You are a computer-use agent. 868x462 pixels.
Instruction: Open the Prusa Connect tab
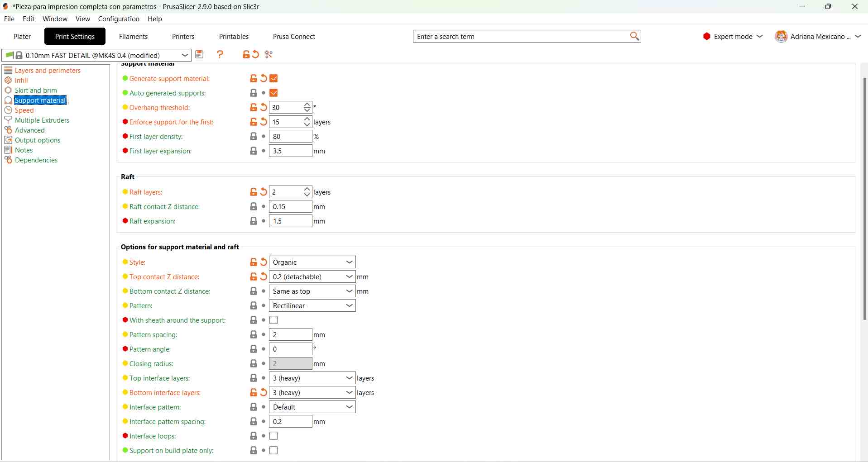pos(294,37)
